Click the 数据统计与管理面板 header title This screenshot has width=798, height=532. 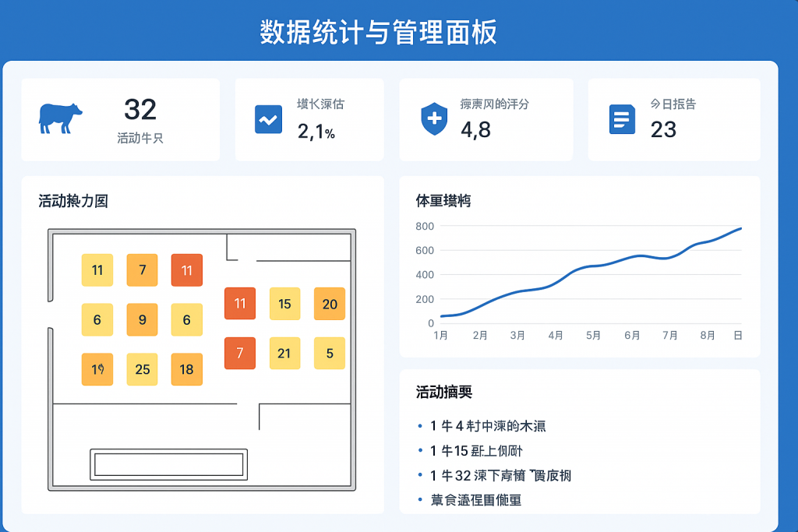[x=378, y=33]
